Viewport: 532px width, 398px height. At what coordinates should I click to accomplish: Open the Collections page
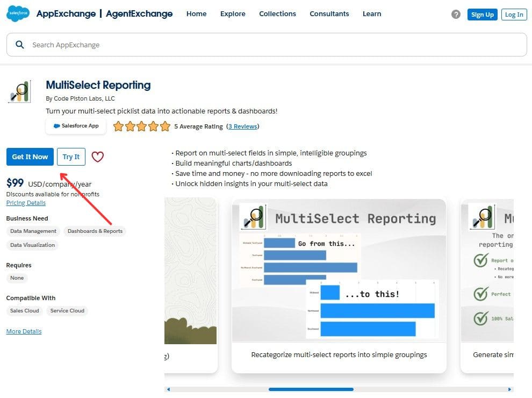click(x=277, y=14)
